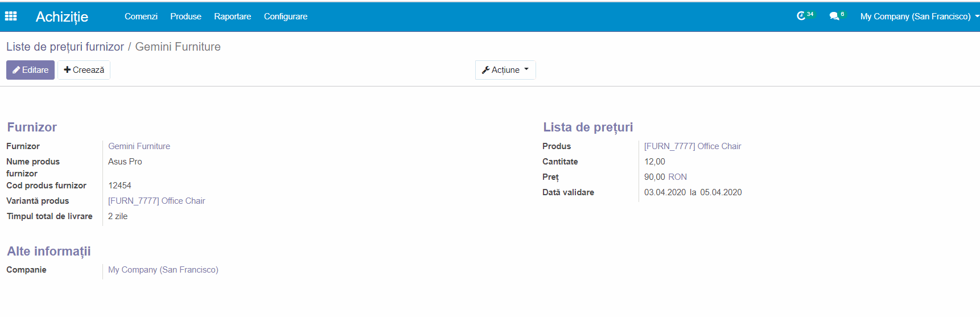Image resolution: width=980 pixels, height=317 pixels.
Task: Expand the My Company (San Francisco) switcher
Action: pyautogui.click(x=920, y=17)
